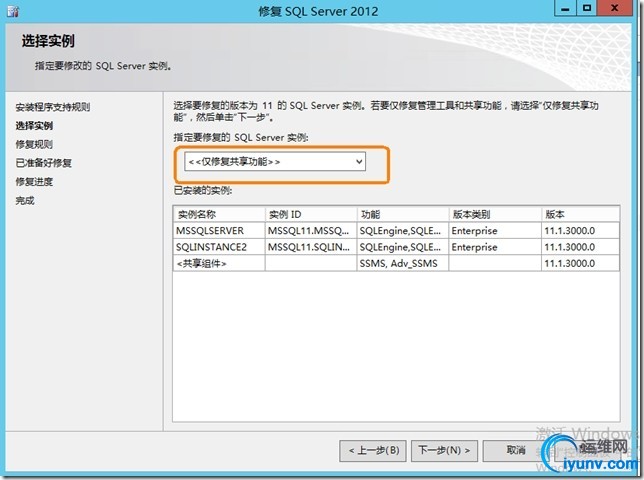This screenshot has height=480, width=644.
Task: Select the <共享组件> row
Action: click(x=396, y=264)
